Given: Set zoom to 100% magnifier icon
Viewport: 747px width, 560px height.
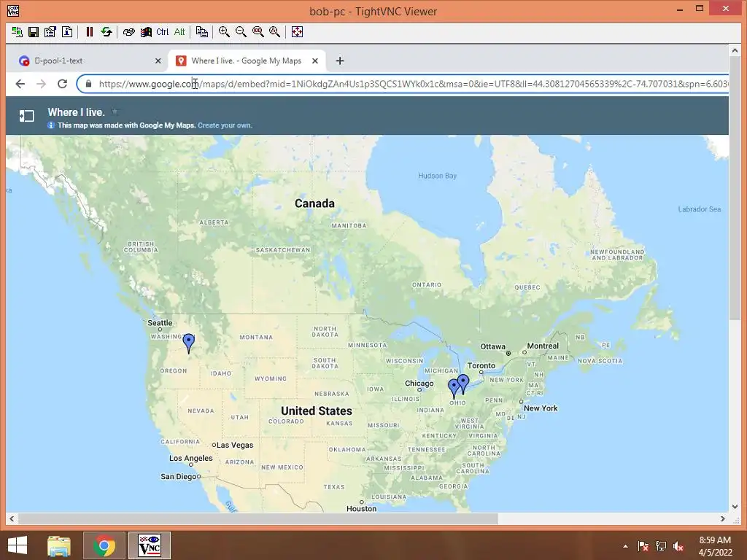Looking at the screenshot, I should tap(258, 32).
